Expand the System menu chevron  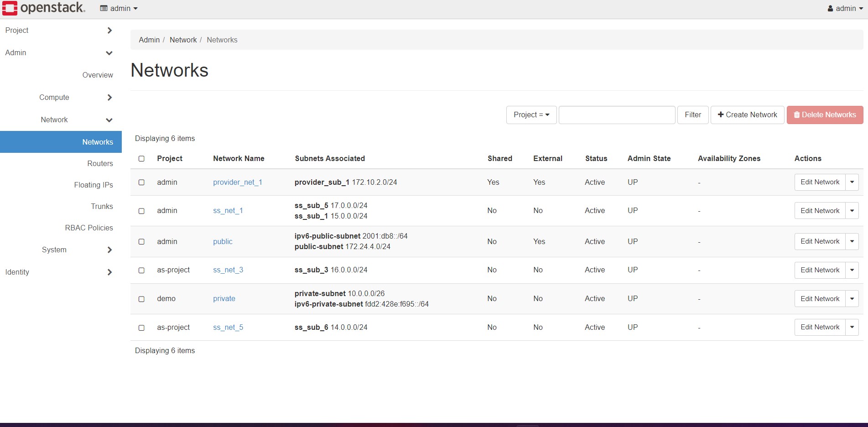[x=109, y=250]
